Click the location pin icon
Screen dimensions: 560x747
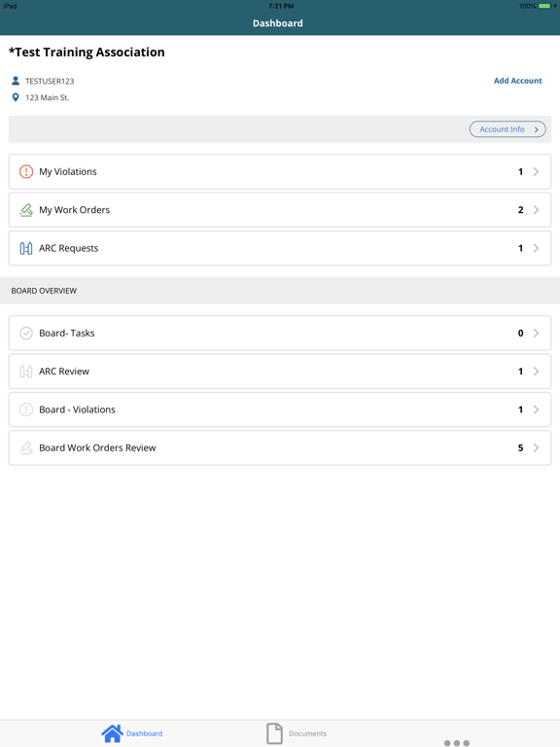(x=16, y=97)
